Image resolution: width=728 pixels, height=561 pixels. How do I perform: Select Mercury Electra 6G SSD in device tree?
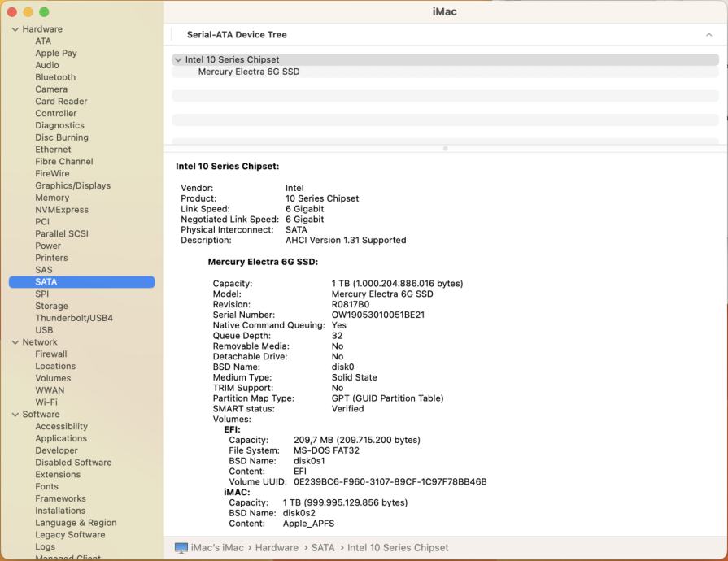click(x=248, y=72)
